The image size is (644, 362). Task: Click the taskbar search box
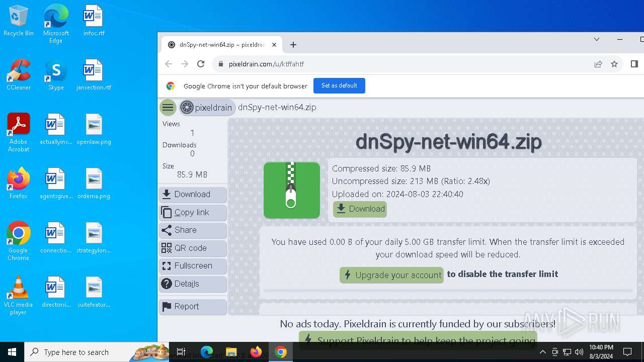point(97,352)
